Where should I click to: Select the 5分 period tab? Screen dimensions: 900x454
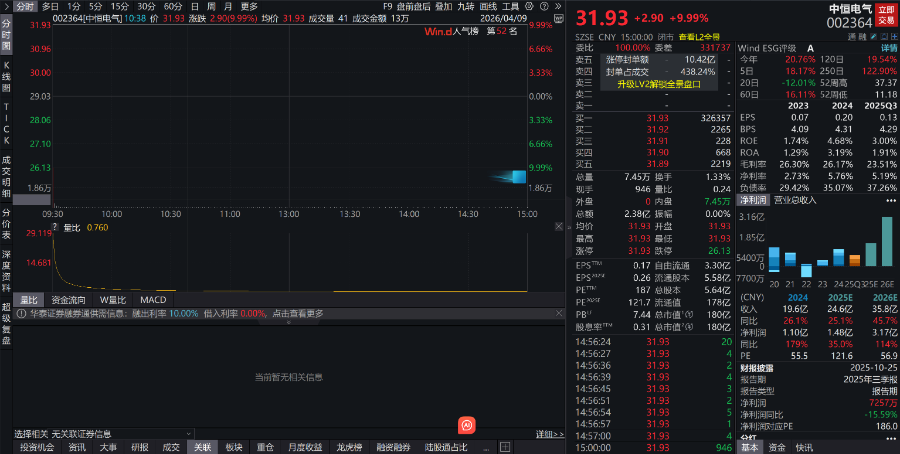95,6
